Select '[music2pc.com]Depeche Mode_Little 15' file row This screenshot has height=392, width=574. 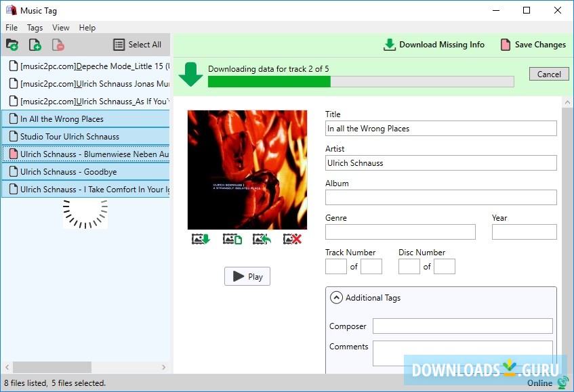[x=85, y=66]
